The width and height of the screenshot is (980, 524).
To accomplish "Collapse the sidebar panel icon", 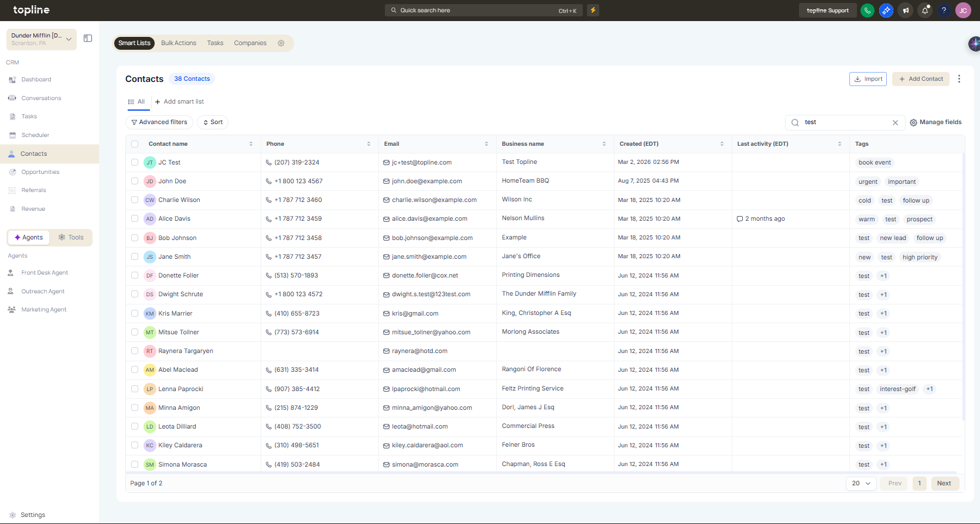I will 88,39.
